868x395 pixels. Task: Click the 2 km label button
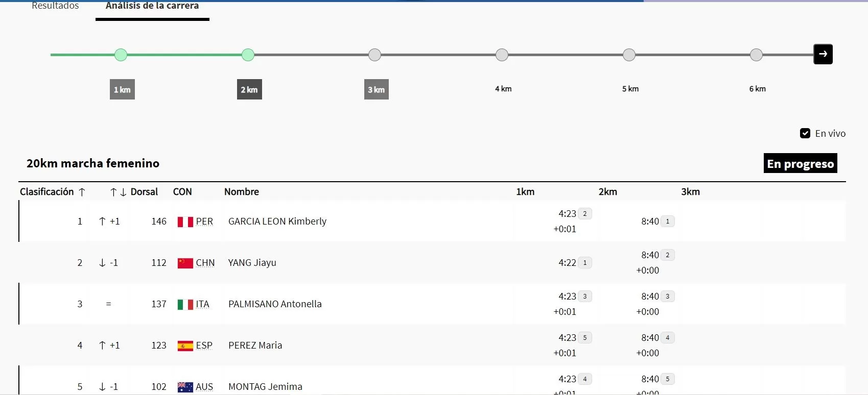coord(249,89)
